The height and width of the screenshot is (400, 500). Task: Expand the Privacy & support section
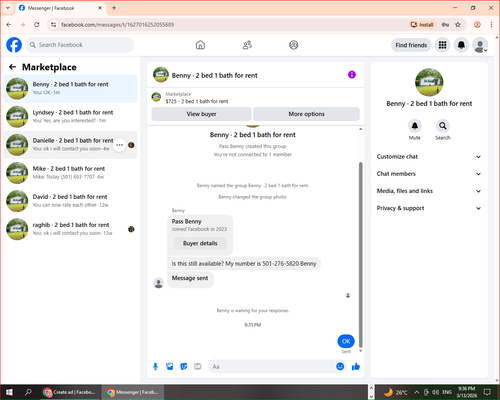tap(429, 208)
